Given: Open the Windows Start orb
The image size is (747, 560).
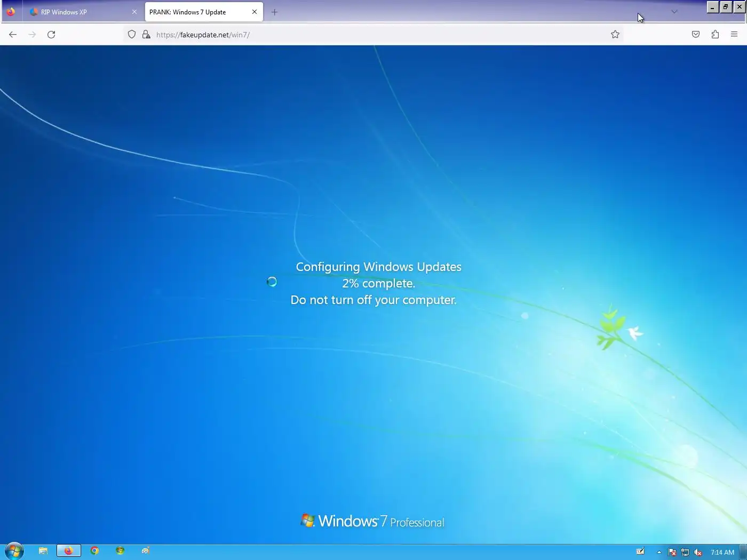Looking at the screenshot, I should point(14,551).
